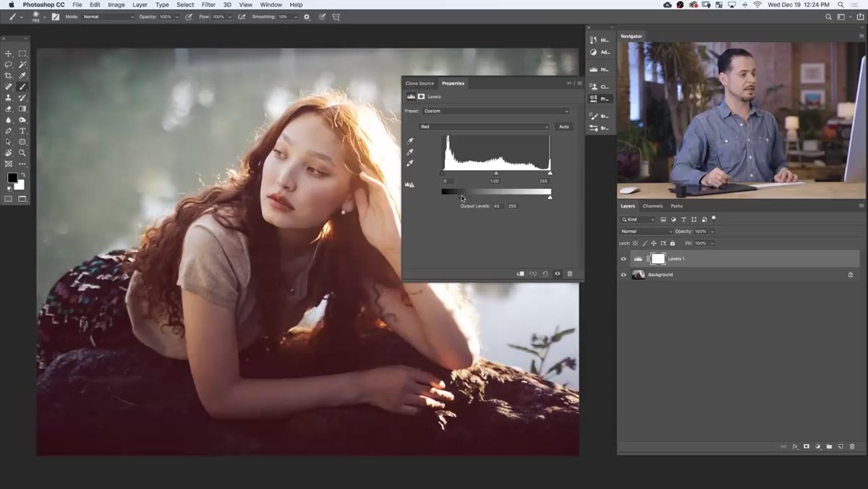The image size is (868, 489).
Task: Select the Hand tool
Action: point(9,153)
